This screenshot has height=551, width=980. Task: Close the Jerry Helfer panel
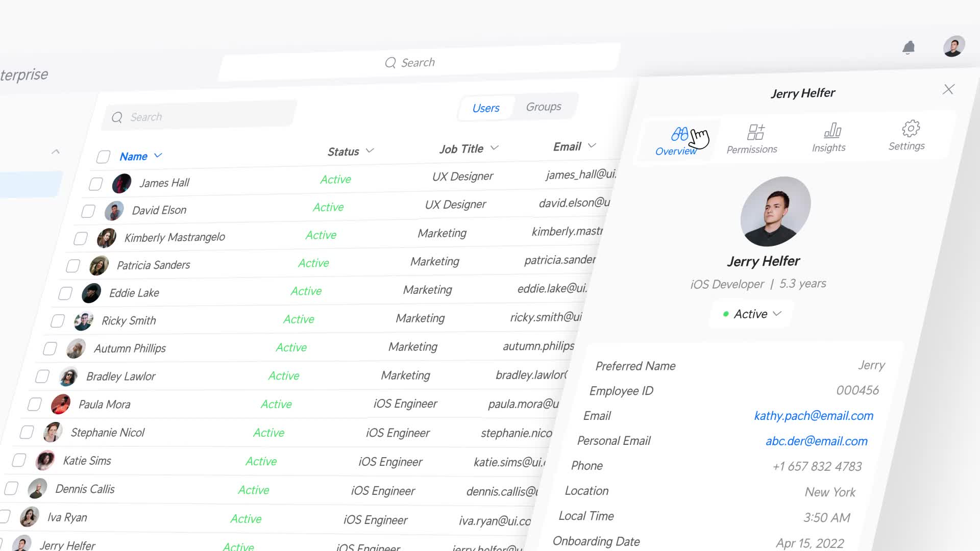(x=948, y=89)
